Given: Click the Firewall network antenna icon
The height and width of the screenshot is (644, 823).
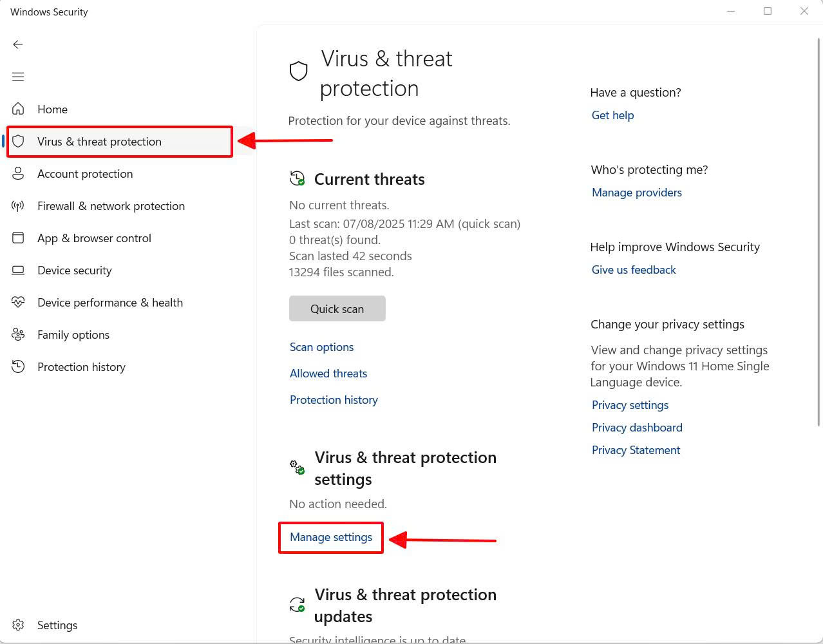Looking at the screenshot, I should point(18,205).
